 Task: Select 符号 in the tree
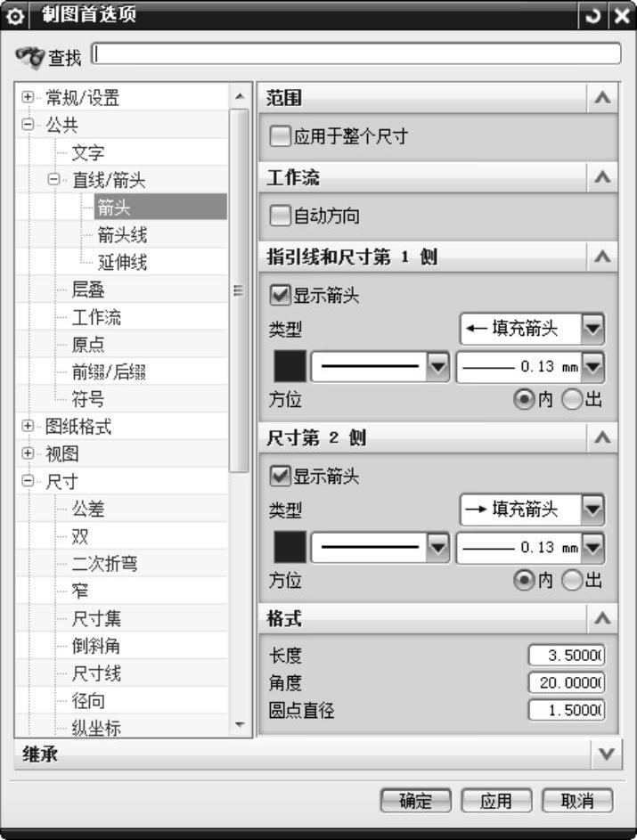click(88, 399)
